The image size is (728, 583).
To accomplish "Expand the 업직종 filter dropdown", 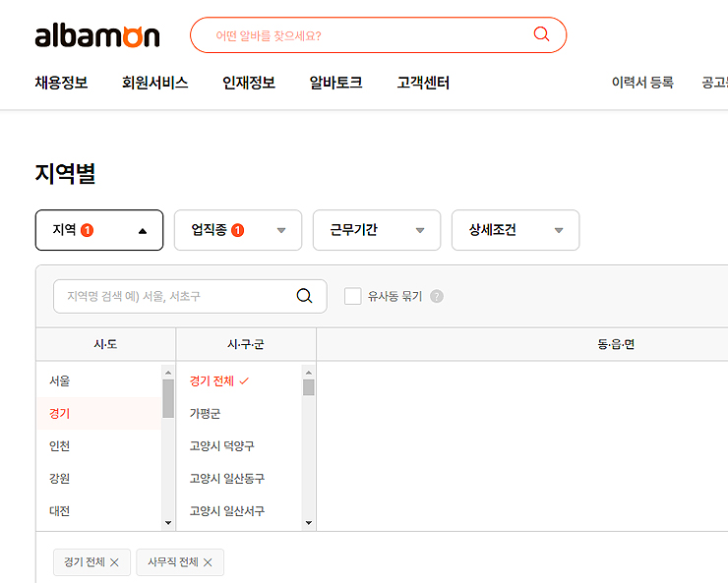I will click(x=238, y=230).
